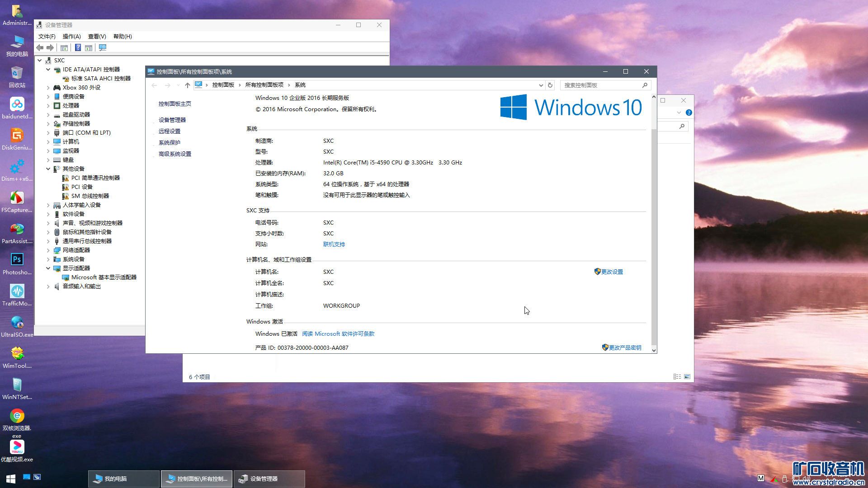868x488 pixels.
Task: Click the safely remove USB tray icon
Action: coord(785,479)
